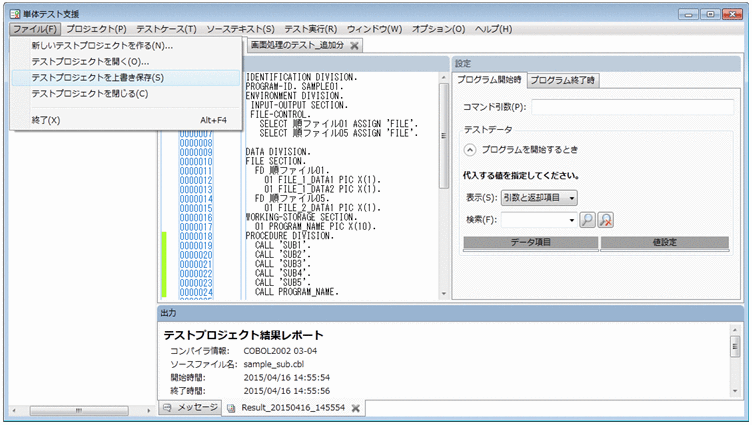Click the PROGRAM-ID. SAMPLE01. line
This screenshot has height=425, width=752.
pyautogui.click(x=294, y=86)
